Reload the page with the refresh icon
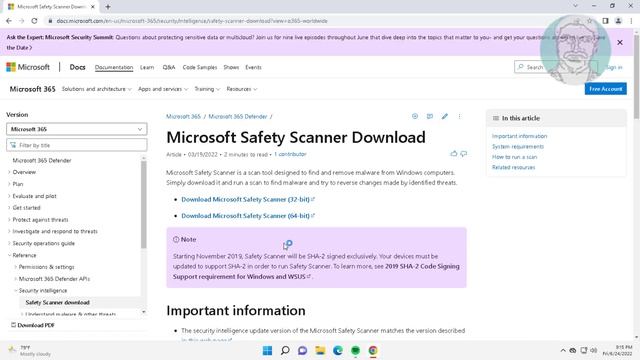The image size is (640, 360). tap(34, 21)
